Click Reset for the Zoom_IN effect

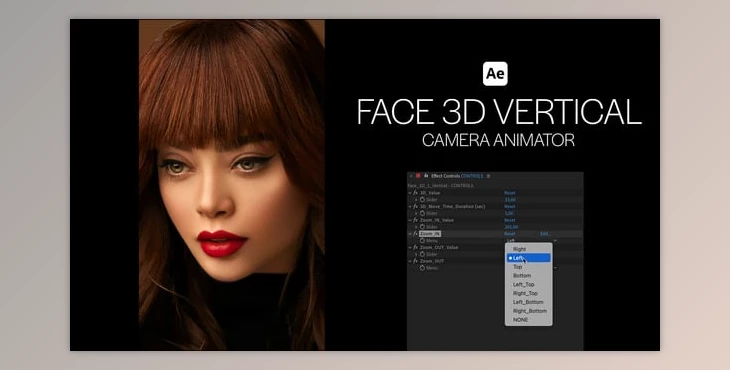[510, 234]
